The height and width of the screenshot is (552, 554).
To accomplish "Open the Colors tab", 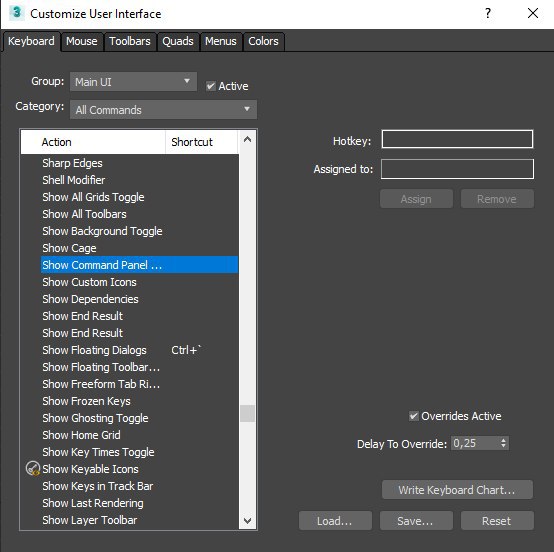I will click(263, 41).
